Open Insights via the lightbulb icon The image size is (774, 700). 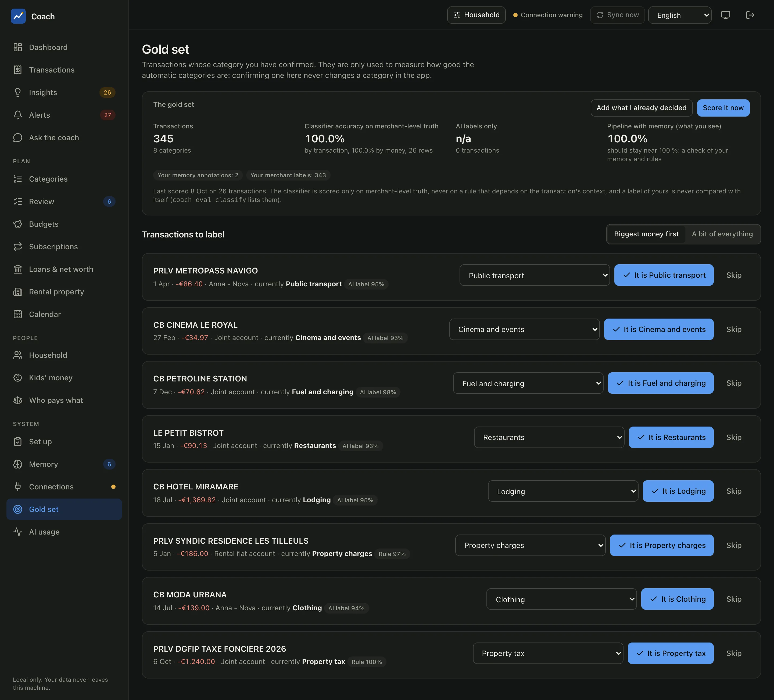tap(18, 92)
